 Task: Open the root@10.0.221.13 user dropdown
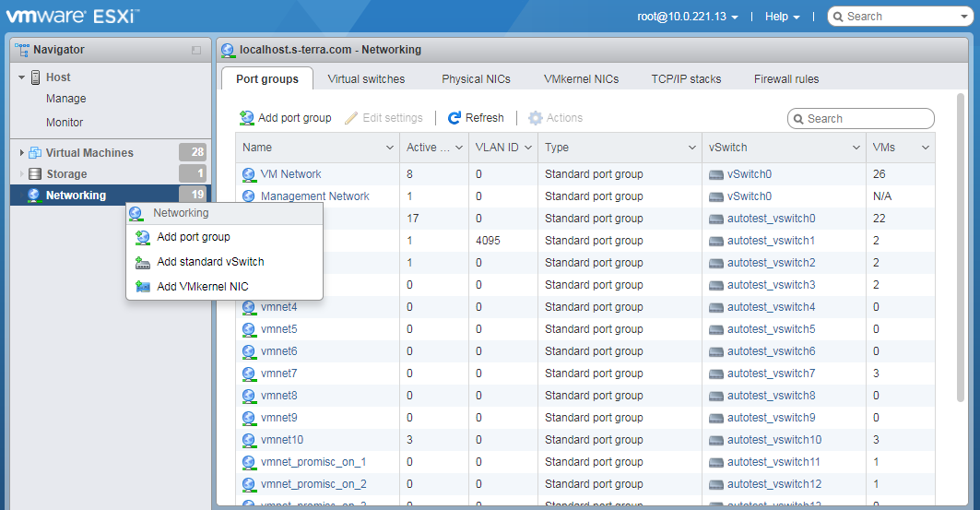coord(688,17)
